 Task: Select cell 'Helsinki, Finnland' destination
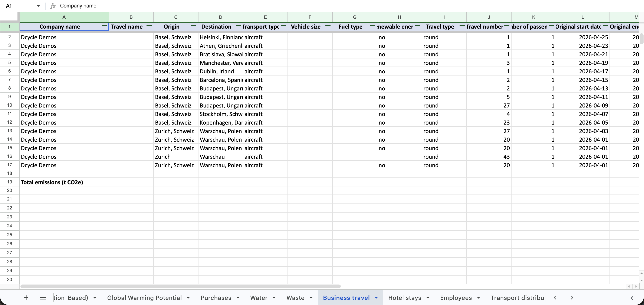[x=220, y=37]
